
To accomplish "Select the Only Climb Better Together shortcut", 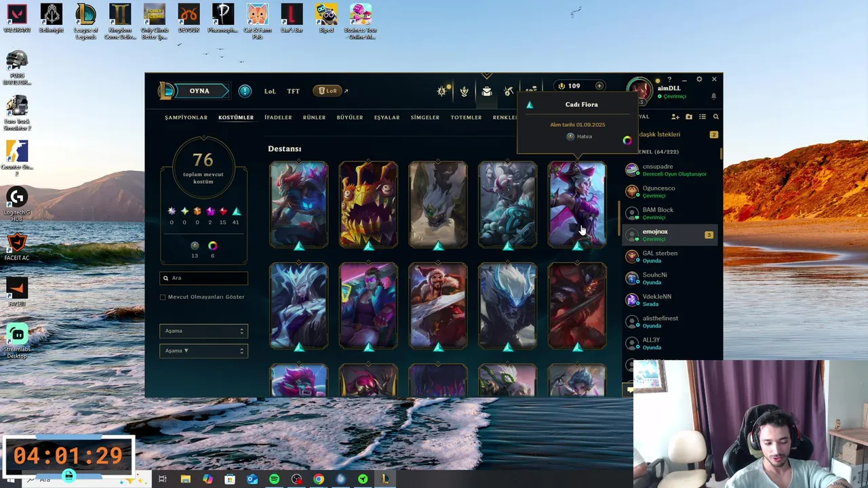I will pos(155,21).
